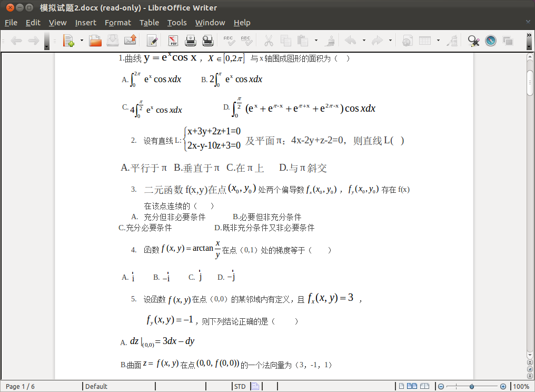This screenshot has height=392, width=535.
Task: Open Page Preview from toolbar
Action: click(x=208, y=41)
